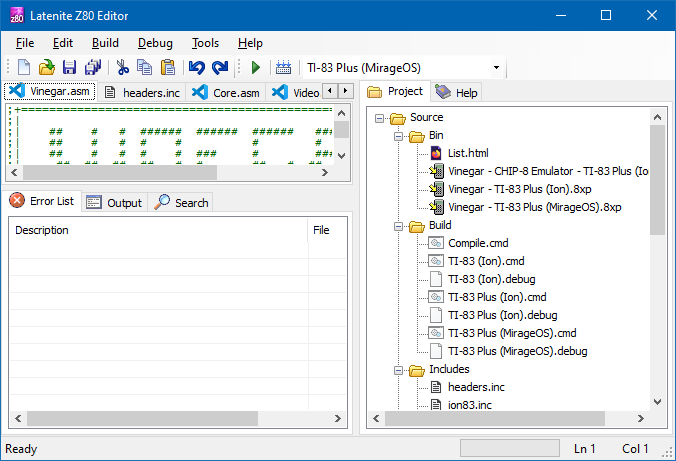Select TI-83 Plus (MirageOS) combo box

pos(403,68)
